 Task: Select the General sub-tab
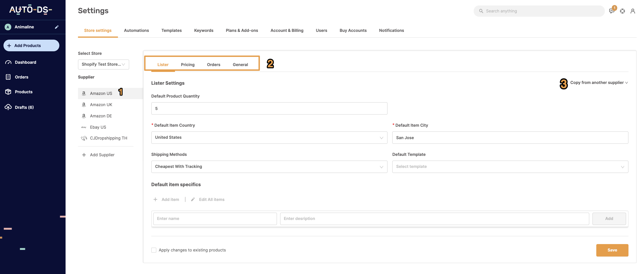240,65
